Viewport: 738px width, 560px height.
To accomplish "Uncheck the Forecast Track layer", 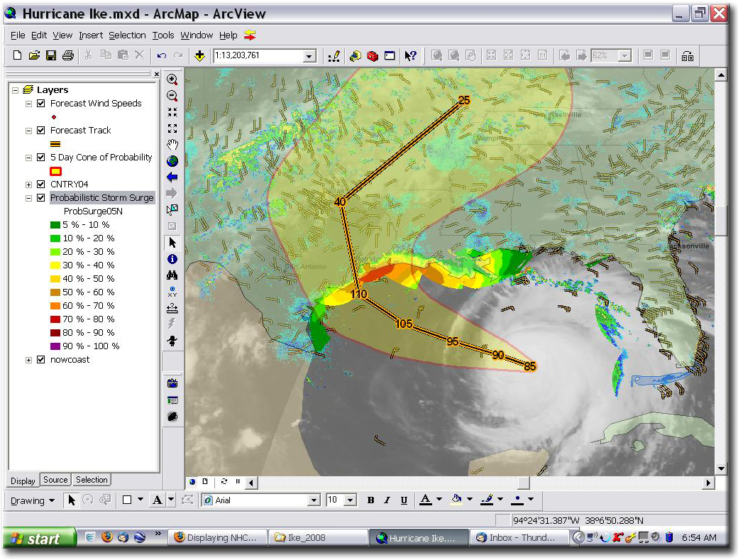I will point(41,131).
